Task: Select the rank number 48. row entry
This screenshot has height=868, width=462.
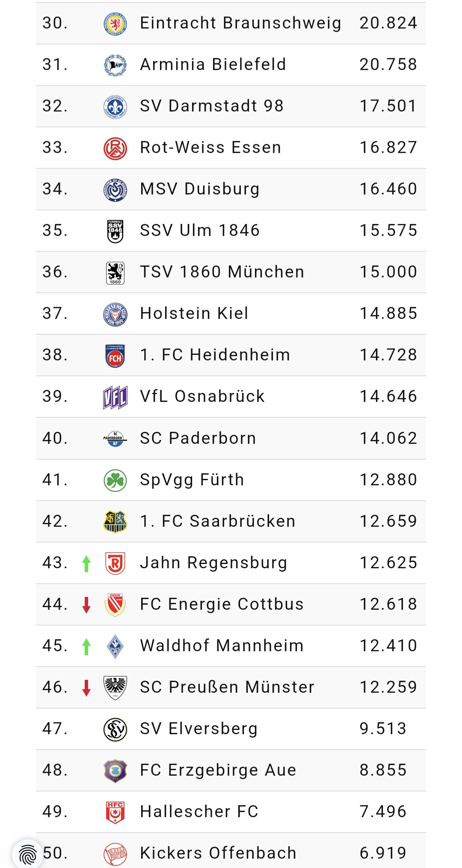Action: pyautogui.click(x=55, y=770)
